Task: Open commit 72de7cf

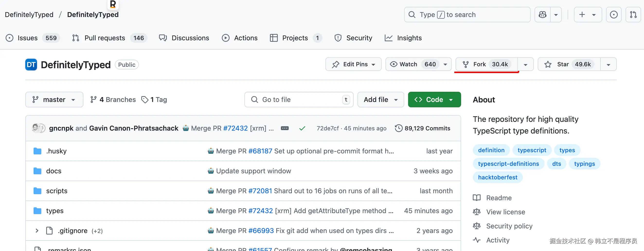Action: pos(328,128)
